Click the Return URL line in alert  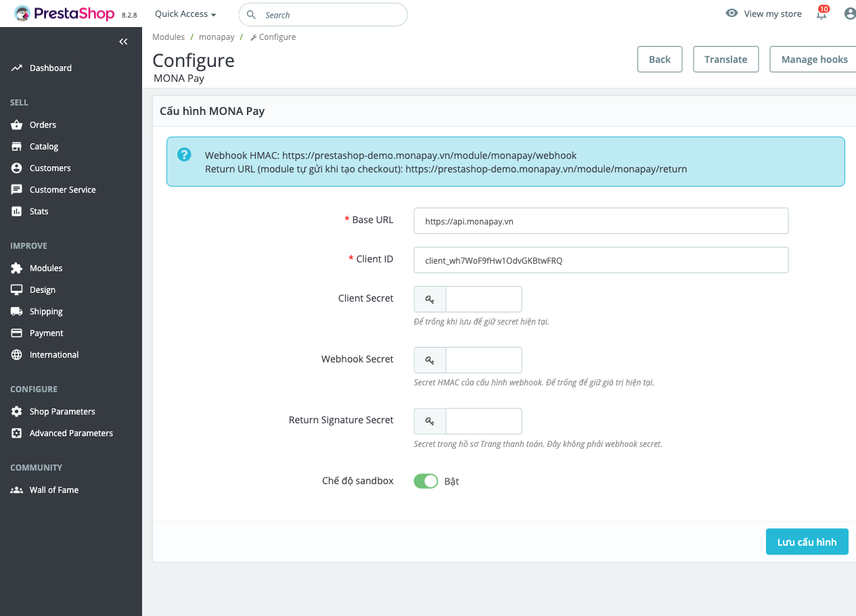click(x=446, y=169)
